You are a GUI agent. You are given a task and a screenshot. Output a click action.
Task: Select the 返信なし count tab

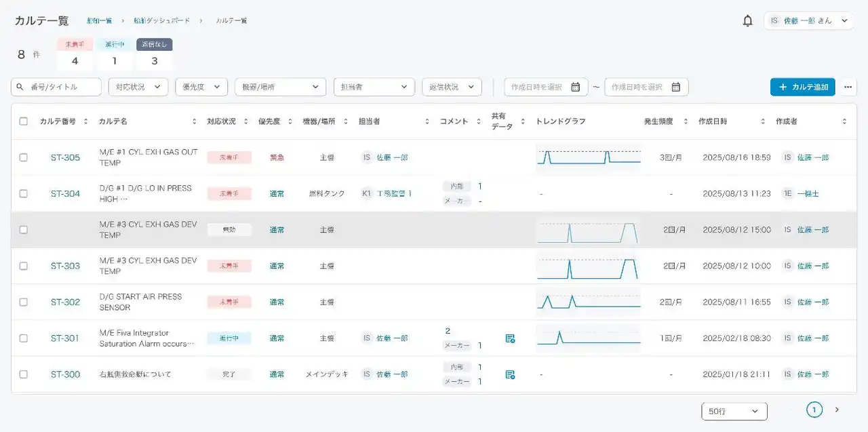click(x=155, y=55)
